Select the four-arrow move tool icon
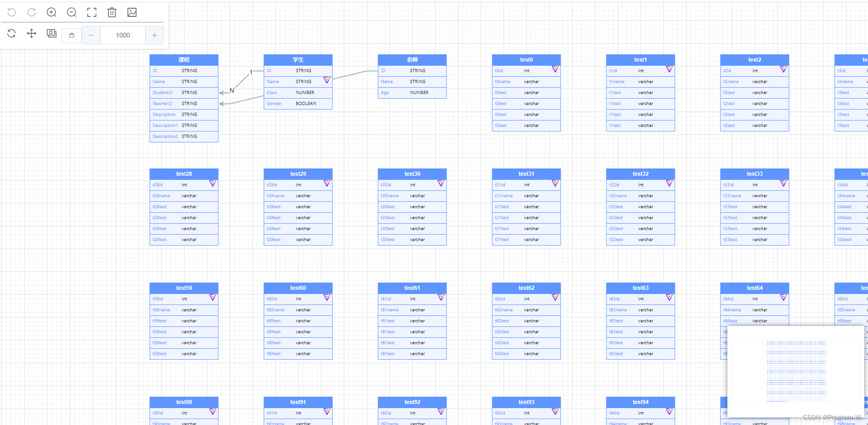Viewport: 868px width, 425px height. (x=32, y=33)
